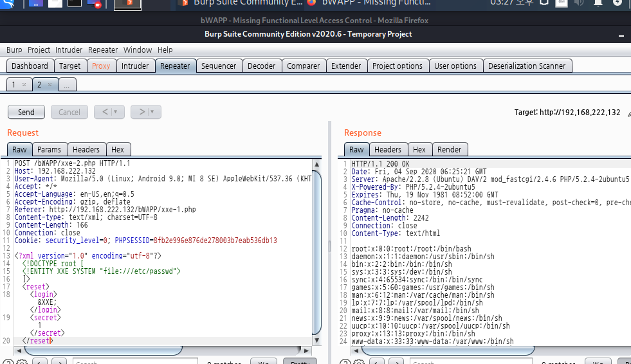The image size is (631, 364).
Task: Open the Intruder menu in menu bar
Action: tap(69, 50)
